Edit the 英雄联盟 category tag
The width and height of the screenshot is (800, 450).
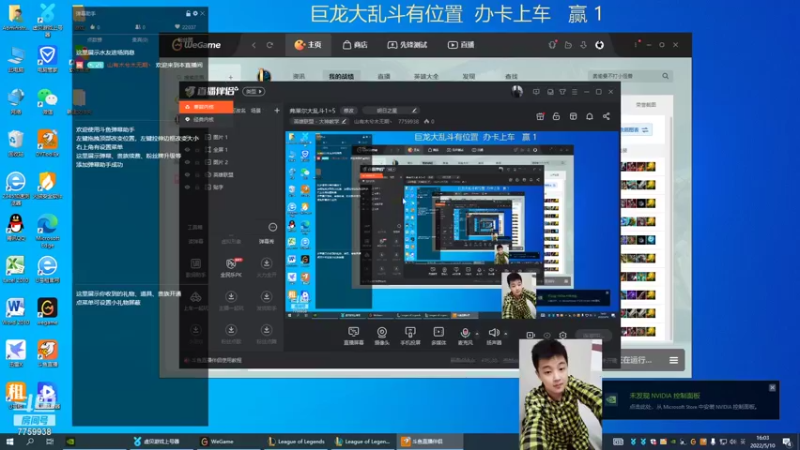(x=319, y=121)
